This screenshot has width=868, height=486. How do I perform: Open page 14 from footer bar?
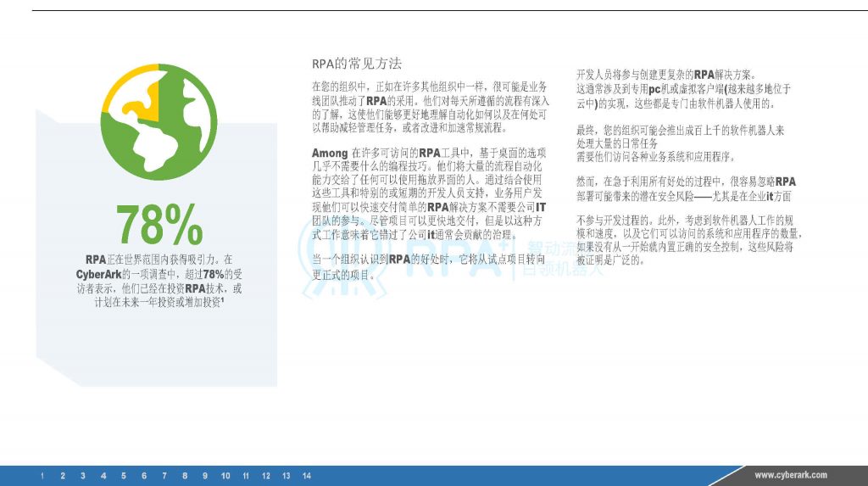(x=307, y=476)
